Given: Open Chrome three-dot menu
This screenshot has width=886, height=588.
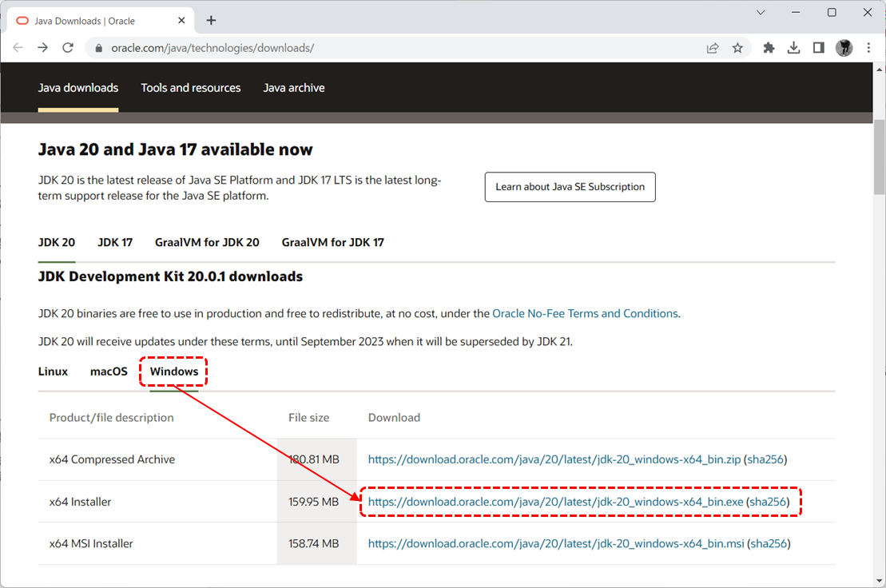Looking at the screenshot, I should point(868,48).
